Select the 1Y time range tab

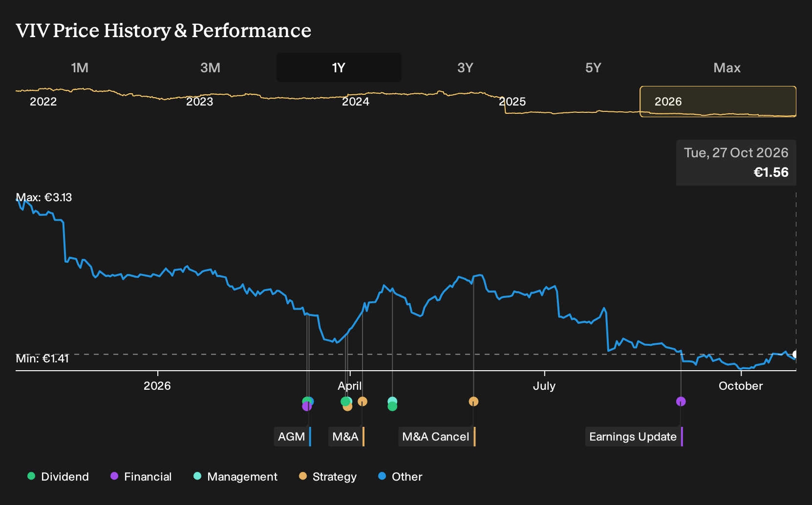(339, 67)
